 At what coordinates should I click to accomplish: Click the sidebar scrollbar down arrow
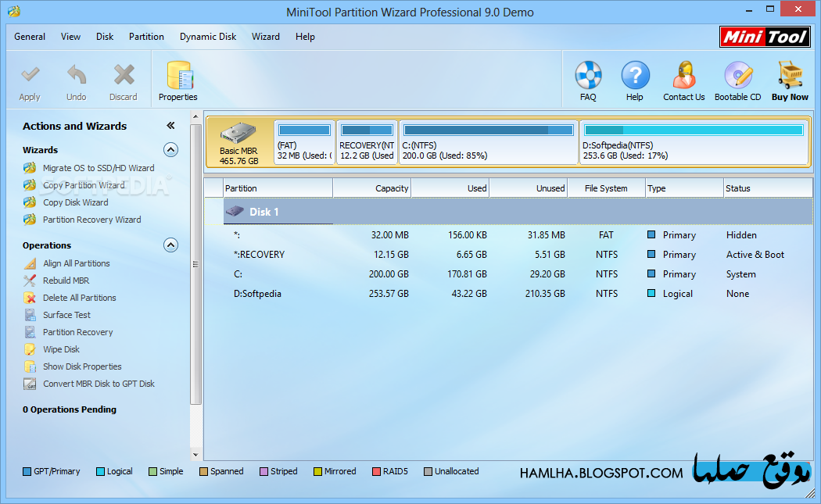tap(195, 455)
